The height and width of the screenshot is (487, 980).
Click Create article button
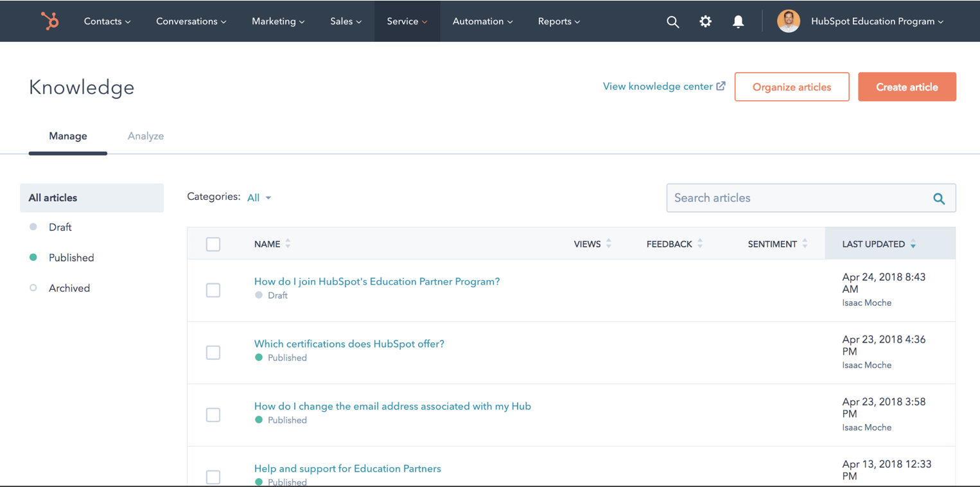(907, 87)
